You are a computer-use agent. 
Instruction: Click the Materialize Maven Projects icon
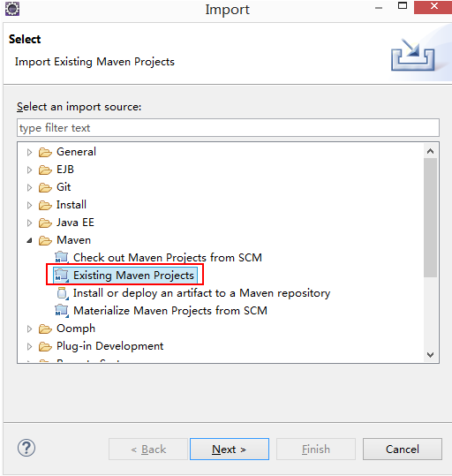(62, 311)
